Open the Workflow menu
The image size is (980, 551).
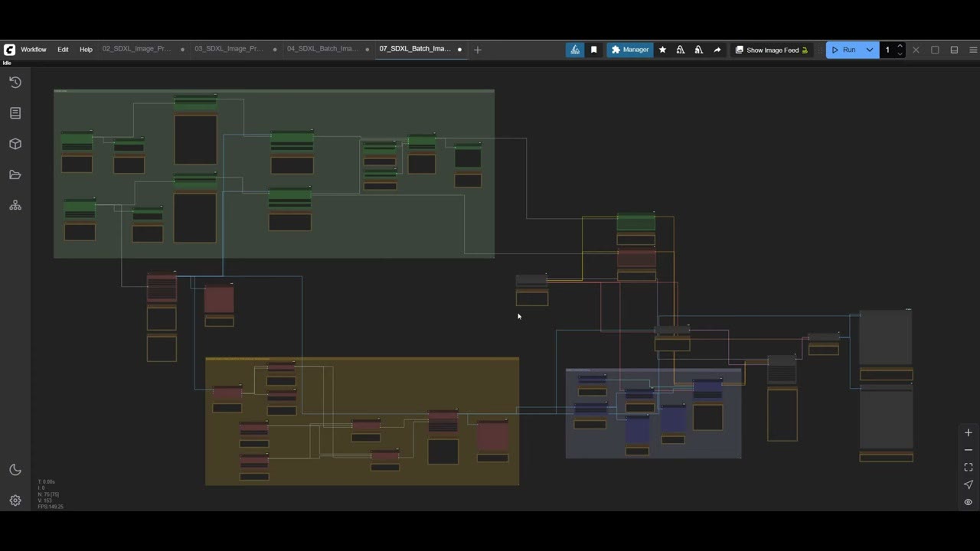(x=34, y=50)
